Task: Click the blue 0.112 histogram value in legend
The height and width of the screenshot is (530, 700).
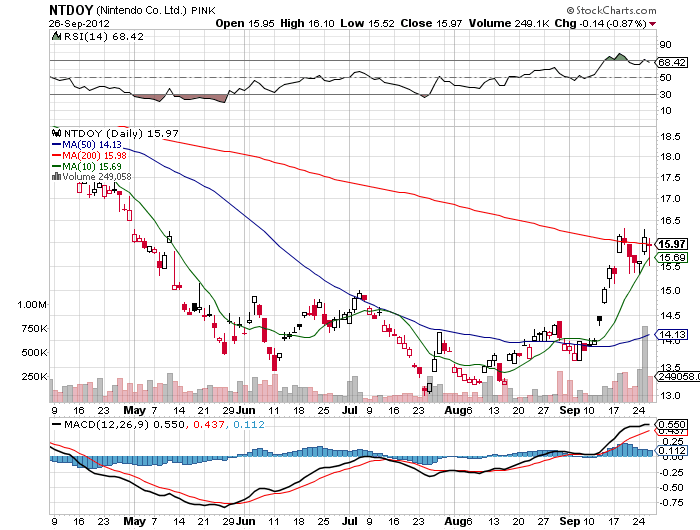Action: pos(249,424)
